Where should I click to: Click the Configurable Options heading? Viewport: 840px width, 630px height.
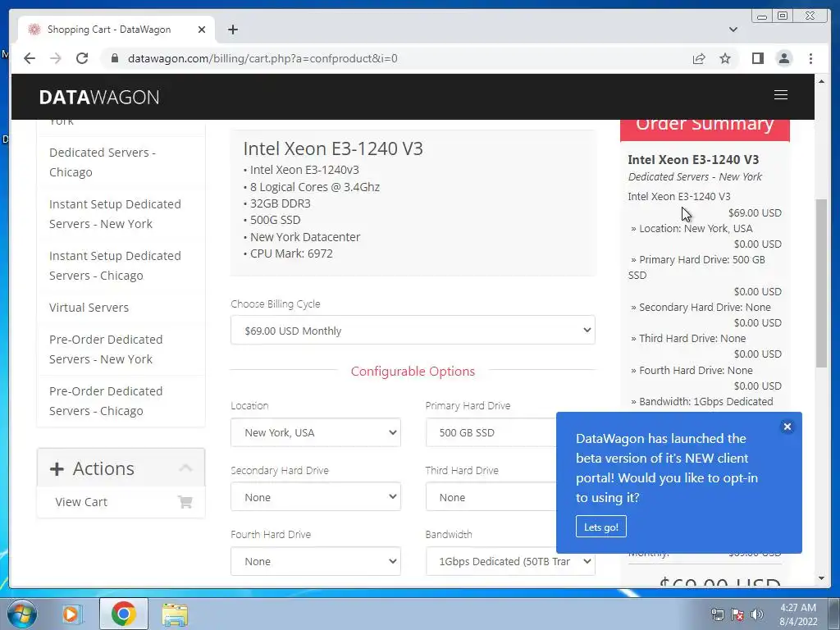coord(413,372)
